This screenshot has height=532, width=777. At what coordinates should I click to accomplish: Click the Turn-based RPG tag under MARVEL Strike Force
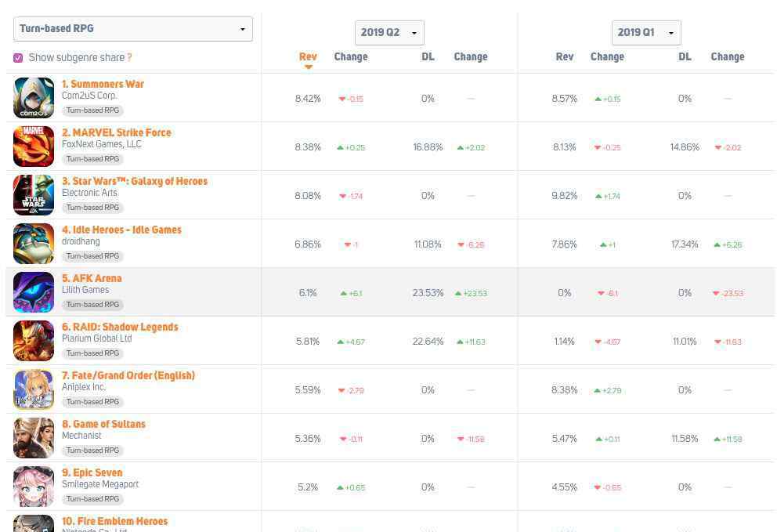point(93,159)
